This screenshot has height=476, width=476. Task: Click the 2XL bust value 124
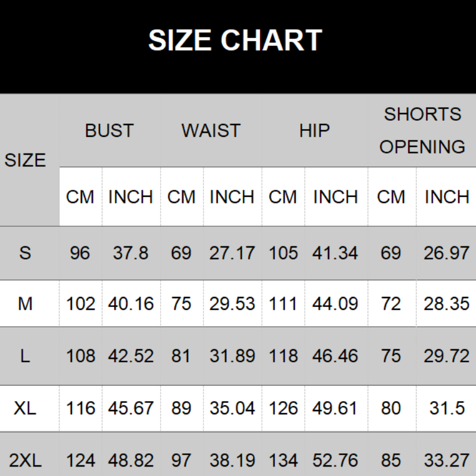80,460
